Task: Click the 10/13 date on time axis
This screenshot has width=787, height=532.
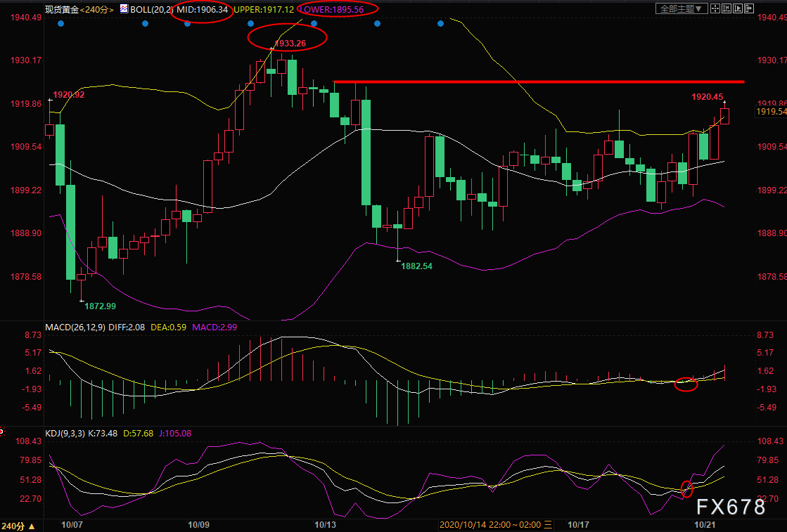Action: point(325,525)
